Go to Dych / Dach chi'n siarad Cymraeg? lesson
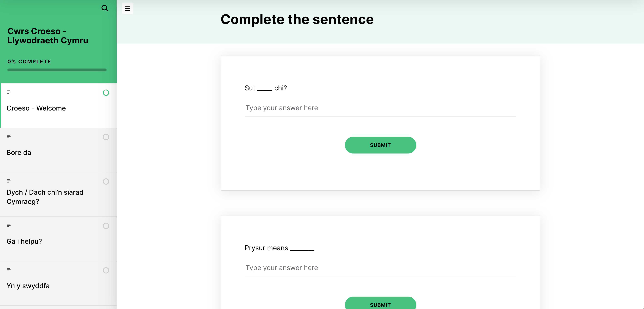The image size is (644, 309). pos(45,197)
